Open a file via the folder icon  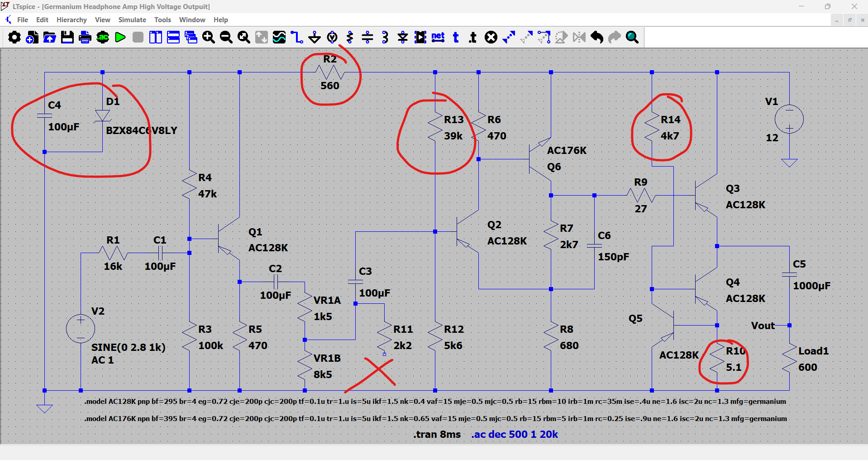[x=50, y=37]
